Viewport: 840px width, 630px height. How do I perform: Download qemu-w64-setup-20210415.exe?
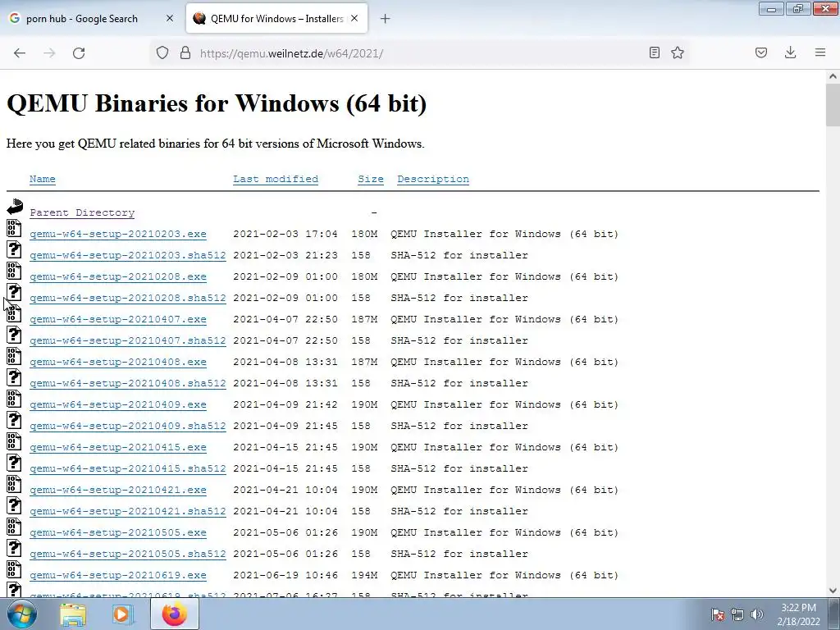click(x=118, y=447)
